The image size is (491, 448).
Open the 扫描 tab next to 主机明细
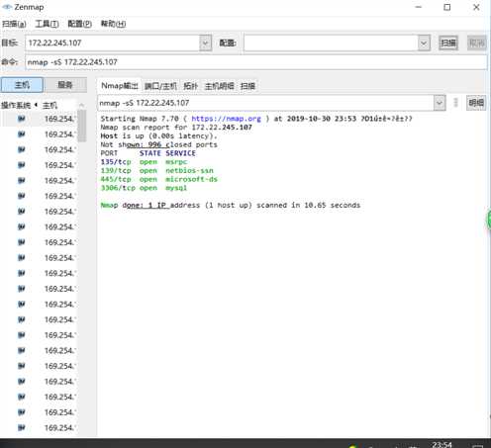pyautogui.click(x=247, y=86)
